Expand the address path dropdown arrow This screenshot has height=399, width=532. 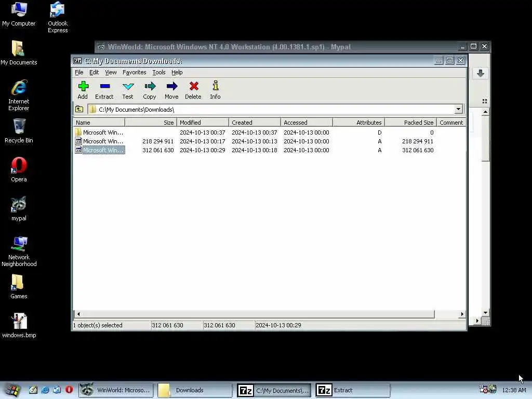(458, 109)
